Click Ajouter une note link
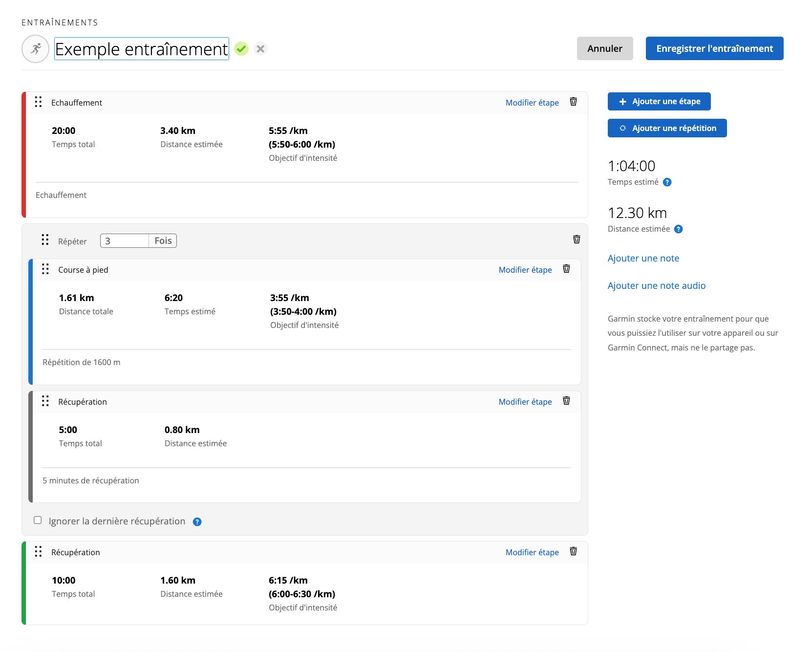 point(643,258)
